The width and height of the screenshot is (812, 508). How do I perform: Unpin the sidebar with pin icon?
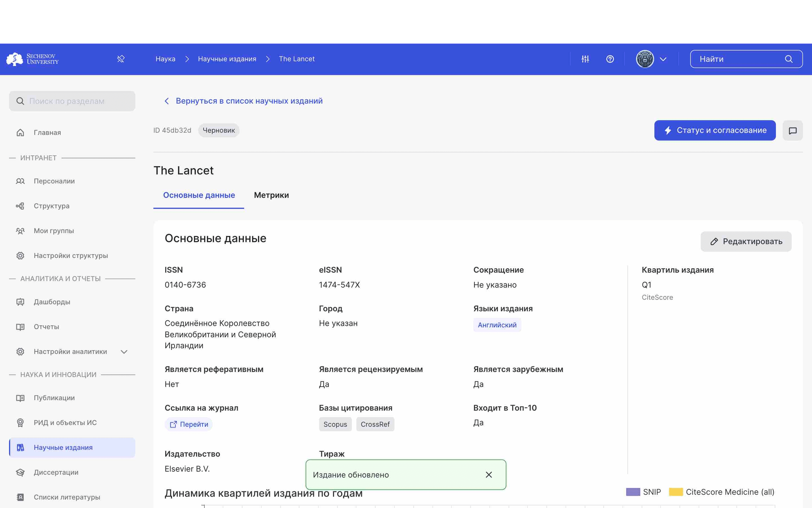tap(121, 59)
